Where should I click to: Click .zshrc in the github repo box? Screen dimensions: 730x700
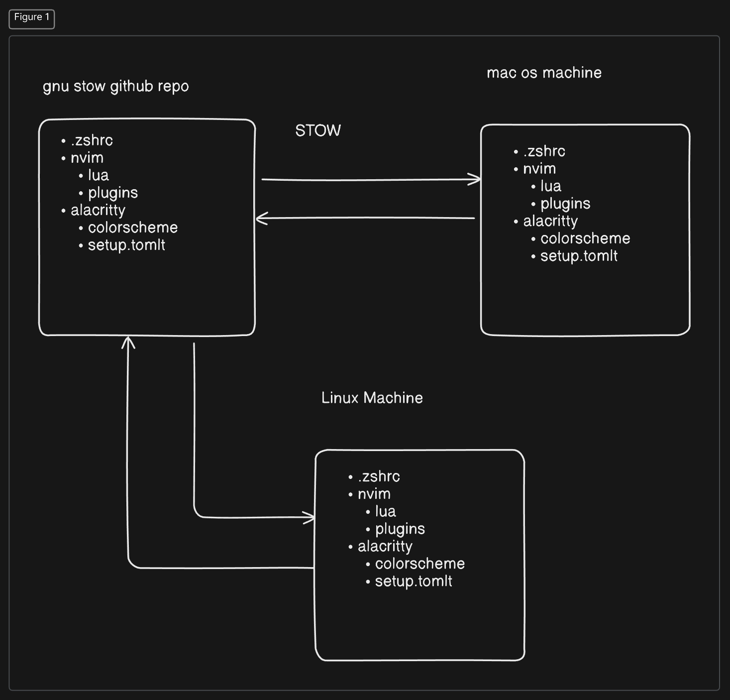[92, 140]
